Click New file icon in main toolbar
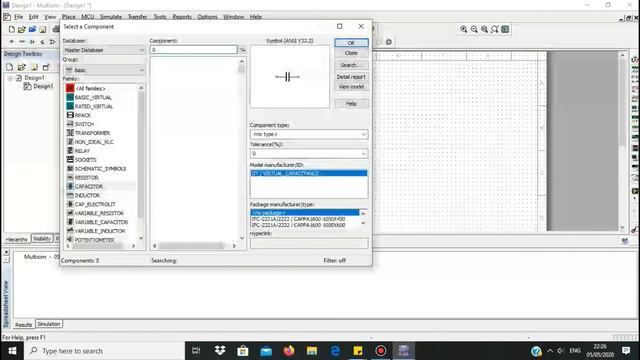This screenshot has height=360, width=640. 11,29
